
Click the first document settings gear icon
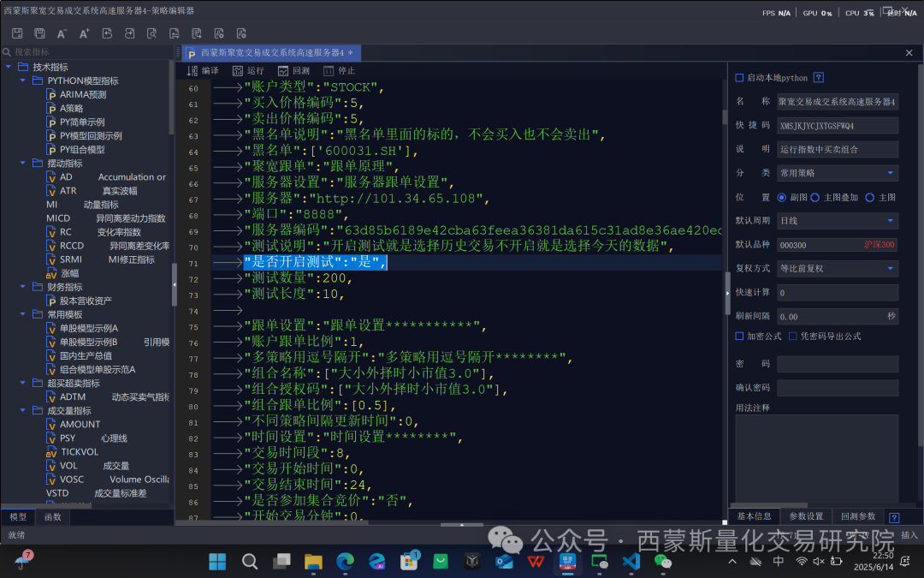(219, 33)
